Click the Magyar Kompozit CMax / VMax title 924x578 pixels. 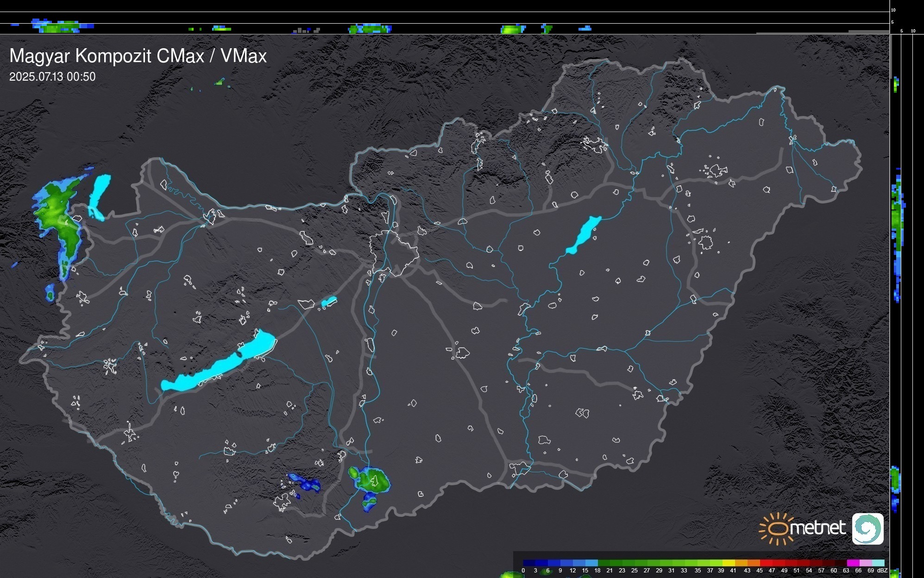pos(138,56)
